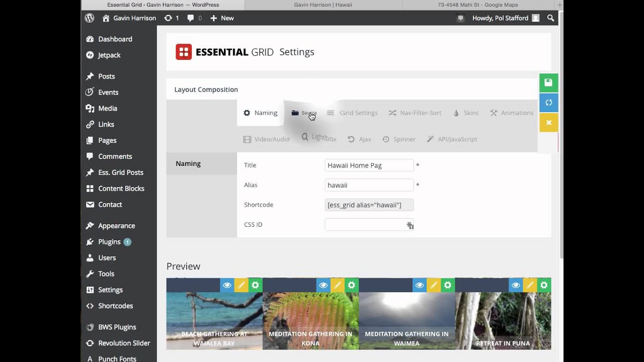Click the WordPress logo icon
Image resolution: width=644 pixels, height=362 pixels.
[90, 18]
